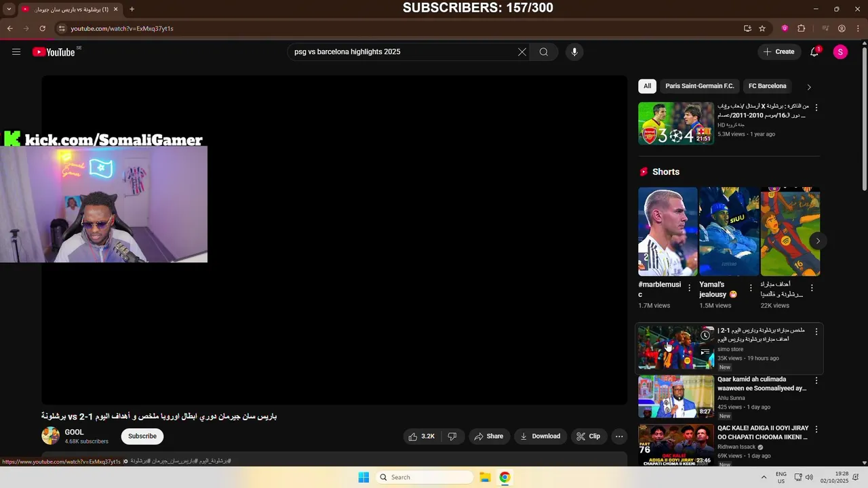
Task: Subscribe to the GOOL channel
Action: click(x=142, y=436)
